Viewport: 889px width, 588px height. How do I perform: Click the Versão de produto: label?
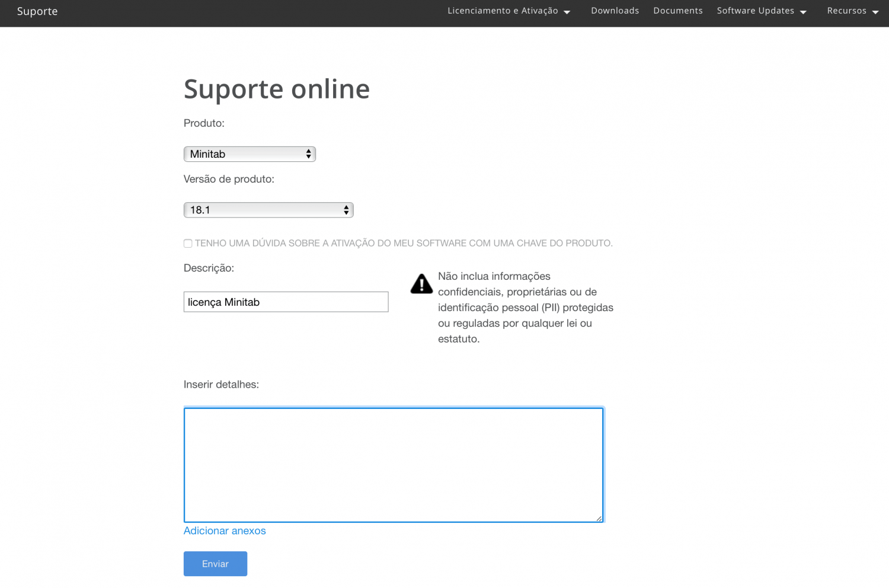229,179
